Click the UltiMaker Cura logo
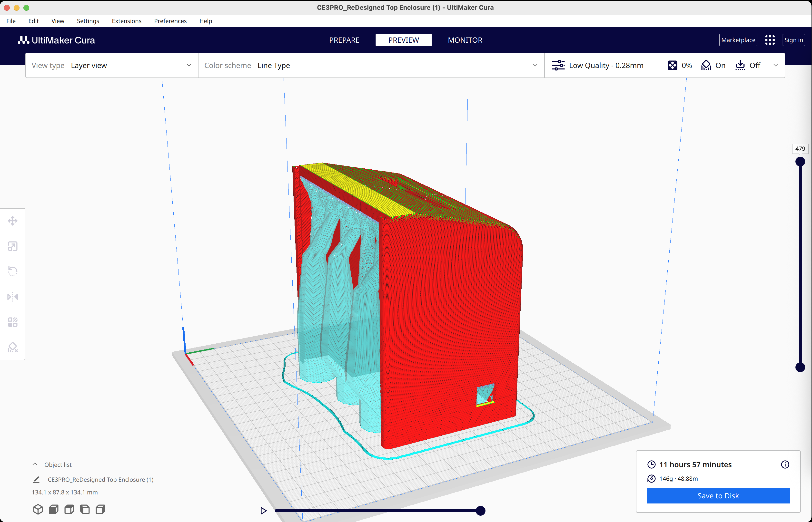 56,40
